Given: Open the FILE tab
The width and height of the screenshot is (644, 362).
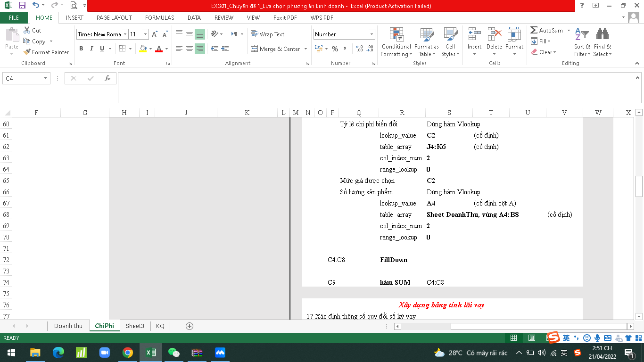Looking at the screenshot, I should coord(14,18).
